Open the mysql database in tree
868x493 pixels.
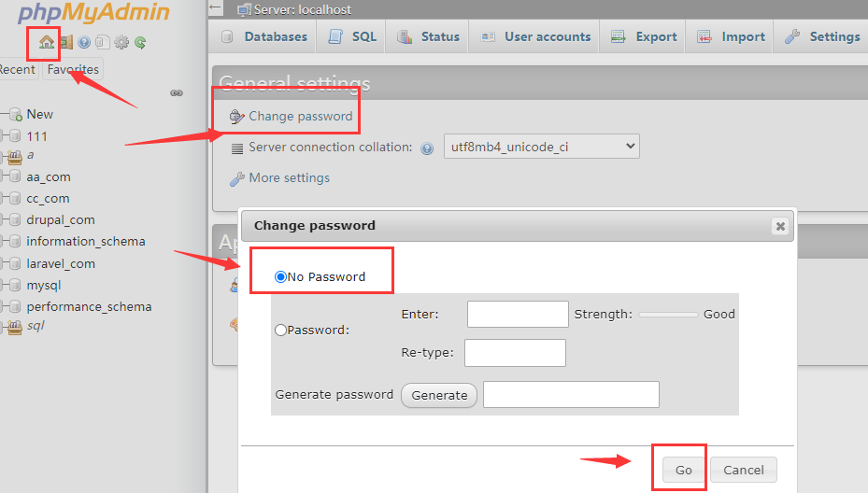coord(43,285)
